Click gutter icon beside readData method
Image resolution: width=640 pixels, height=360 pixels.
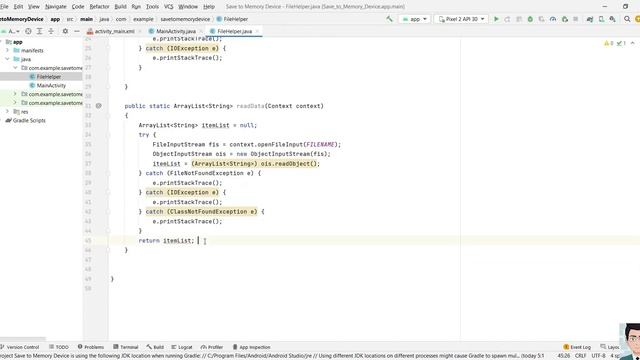click(98, 106)
